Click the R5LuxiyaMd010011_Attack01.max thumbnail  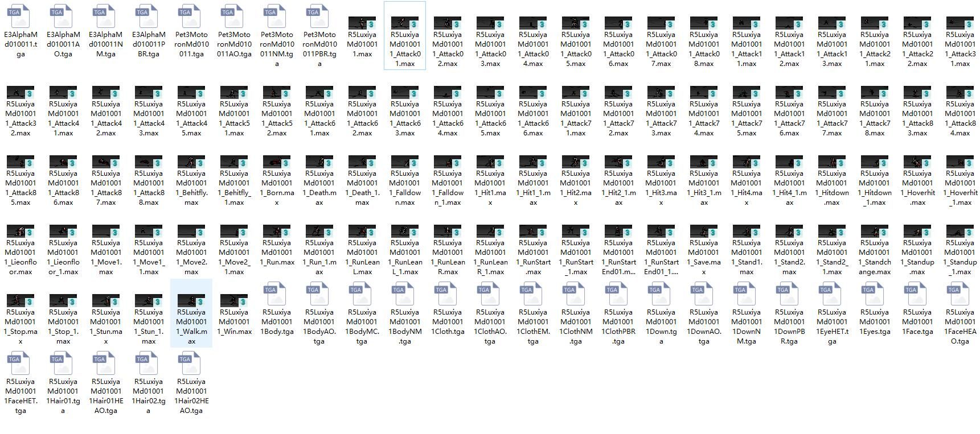click(x=405, y=23)
